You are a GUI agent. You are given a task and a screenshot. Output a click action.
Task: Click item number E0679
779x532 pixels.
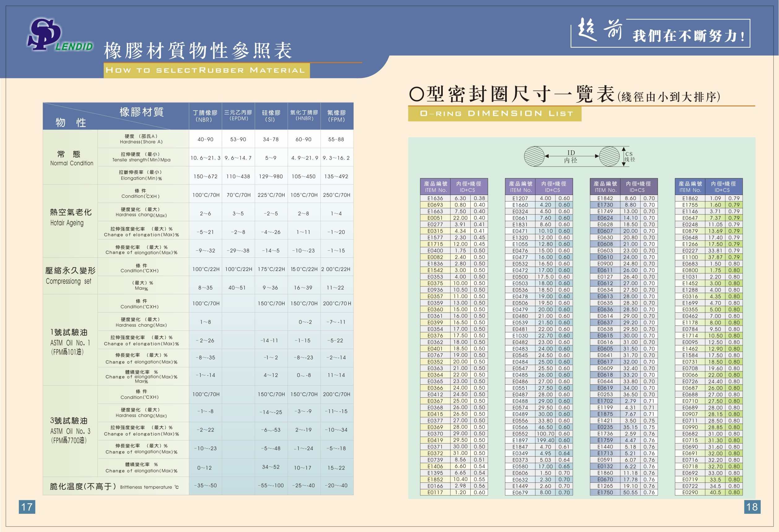520,492
